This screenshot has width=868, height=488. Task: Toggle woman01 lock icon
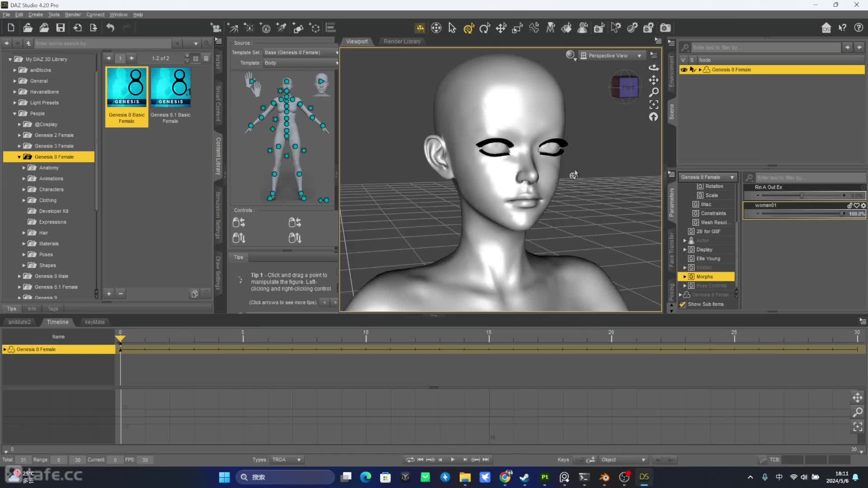tap(850, 206)
